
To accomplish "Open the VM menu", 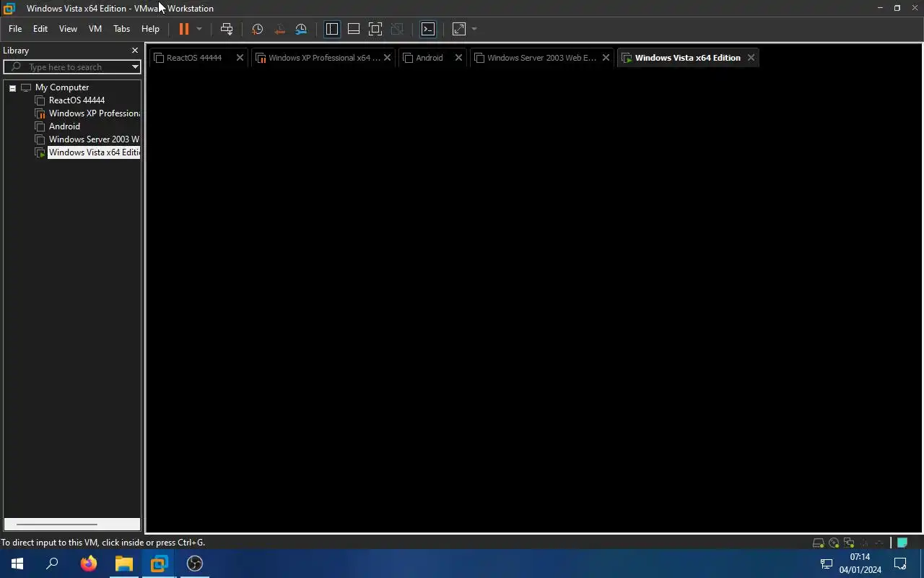I will [x=95, y=29].
